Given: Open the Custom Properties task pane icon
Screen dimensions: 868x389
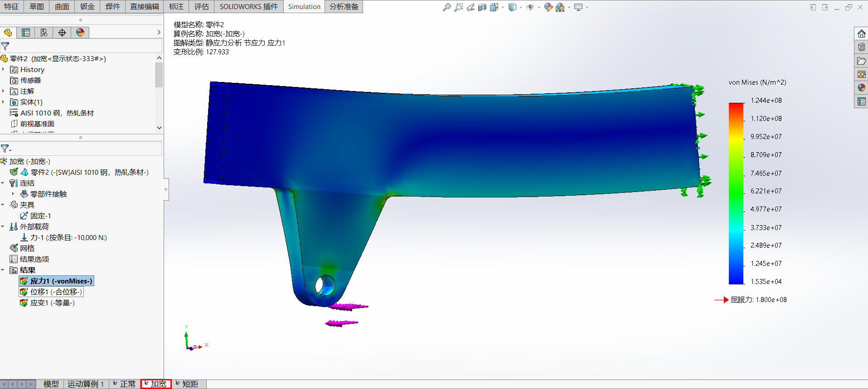Looking at the screenshot, I should (861, 101).
